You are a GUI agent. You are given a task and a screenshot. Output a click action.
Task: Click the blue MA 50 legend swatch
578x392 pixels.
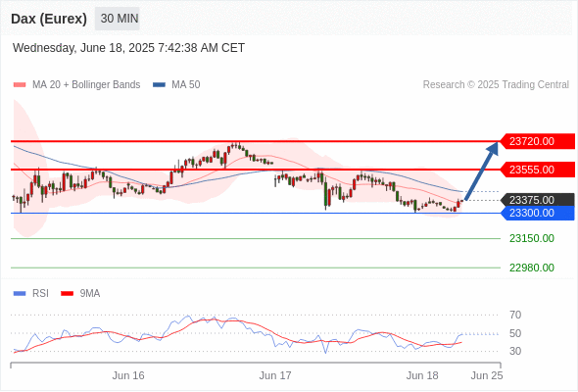tap(159, 85)
